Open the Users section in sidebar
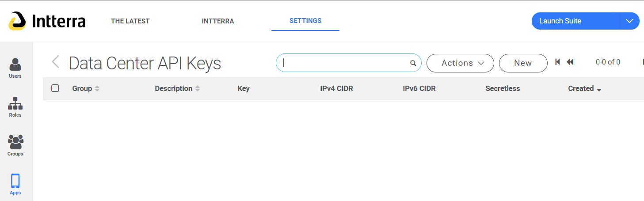Viewport: 644px width, 201px height. (x=15, y=68)
